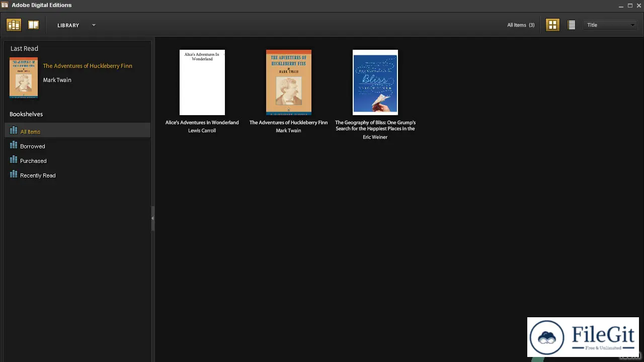Click the LIBRARY label
The height and width of the screenshot is (362, 644).
[x=68, y=25]
